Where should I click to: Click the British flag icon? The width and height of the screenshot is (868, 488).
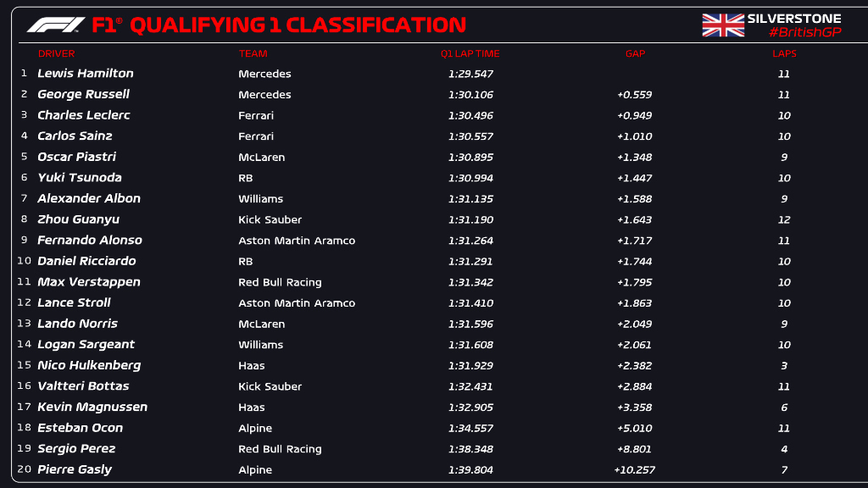pos(723,25)
